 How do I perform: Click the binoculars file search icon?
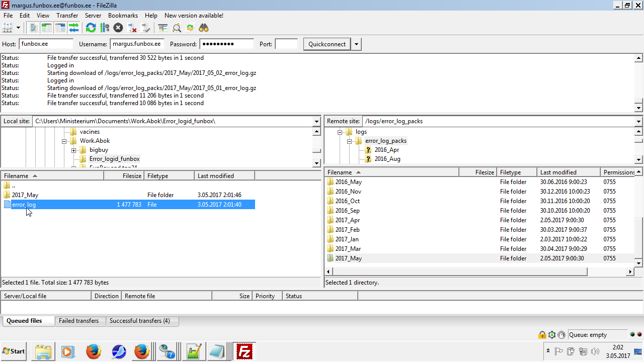204,28
